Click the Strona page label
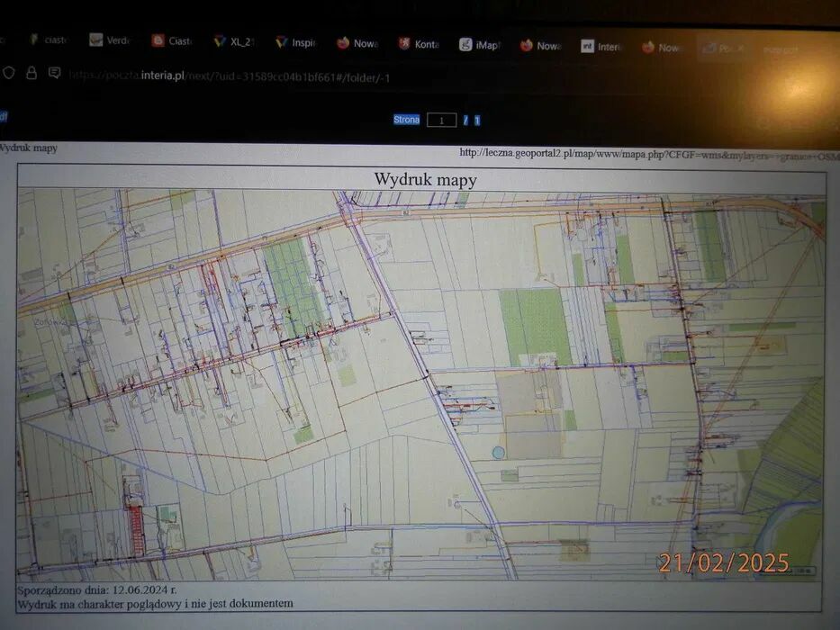This screenshot has width=840, height=630. pyautogui.click(x=406, y=120)
